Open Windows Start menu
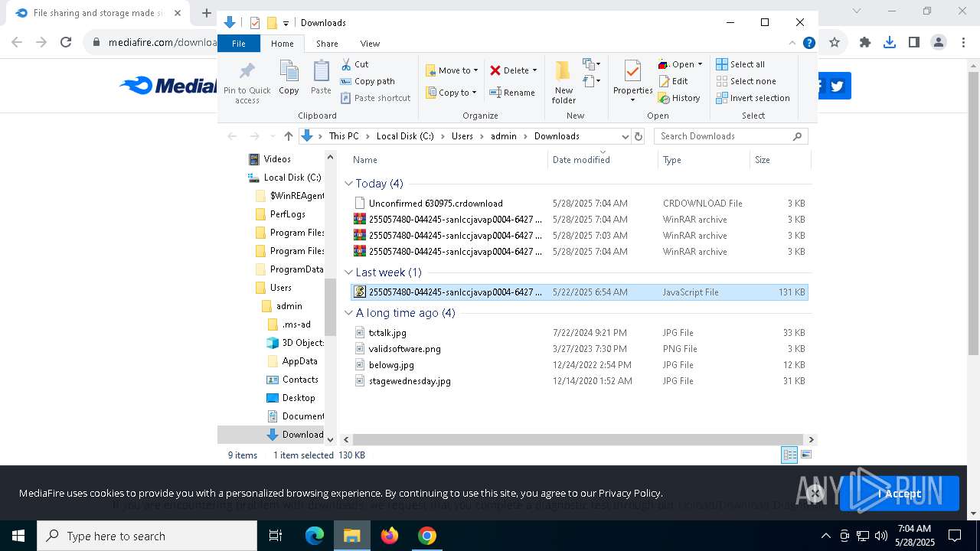The width and height of the screenshot is (980, 551). (18, 536)
